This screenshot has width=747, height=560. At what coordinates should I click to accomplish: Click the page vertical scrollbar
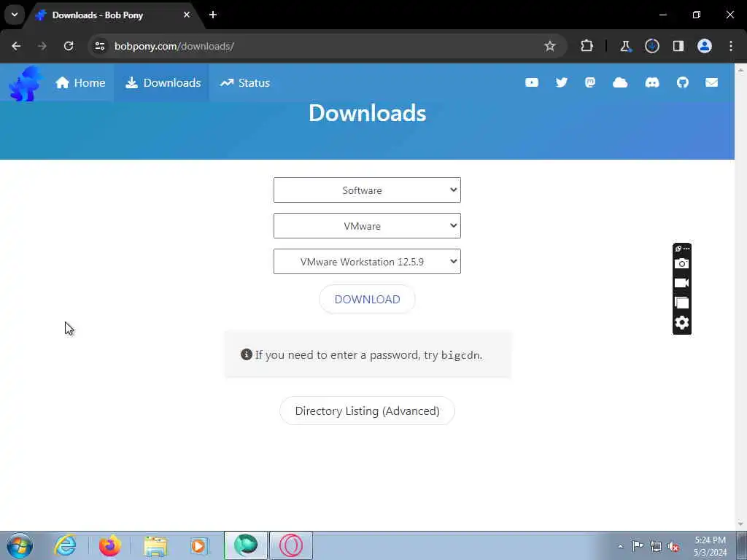click(x=740, y=297)
